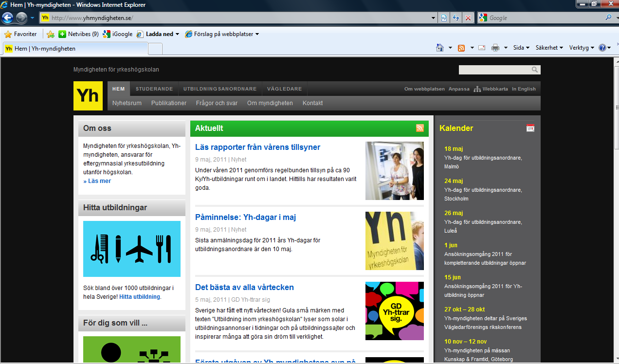619x364 pixels.
Task: Click the browser Back button
Action: pos(8,18)
